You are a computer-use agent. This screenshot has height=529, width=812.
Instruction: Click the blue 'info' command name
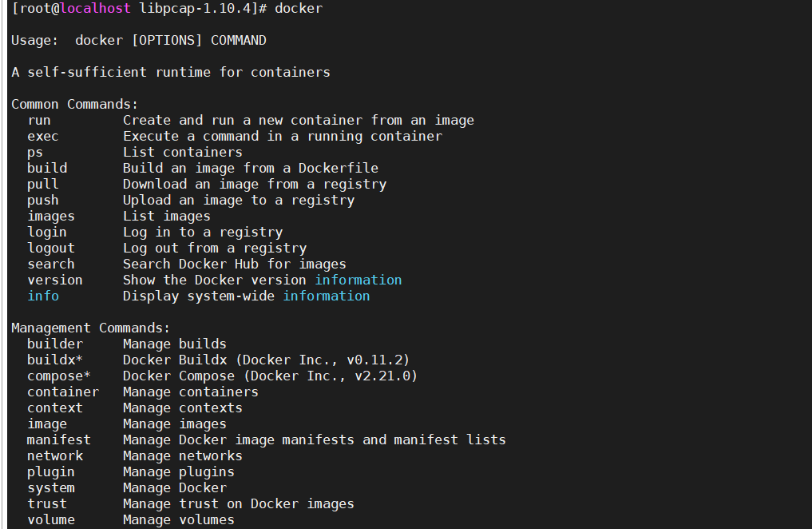coord(43,296)
